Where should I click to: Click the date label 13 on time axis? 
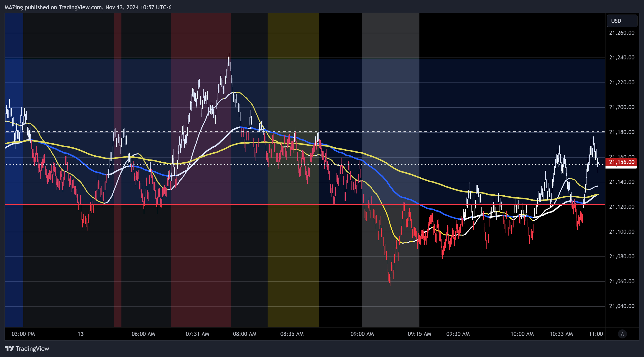[81, 334]
